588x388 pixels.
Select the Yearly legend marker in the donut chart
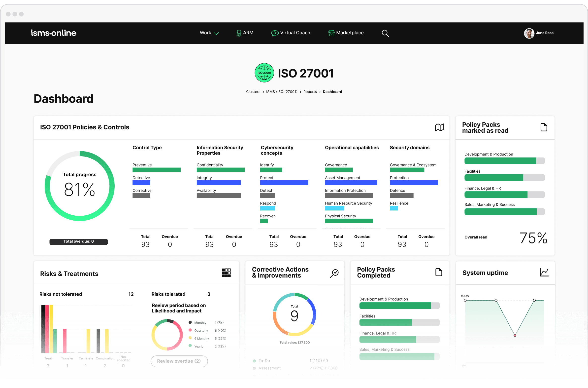[x=190, y=346]
